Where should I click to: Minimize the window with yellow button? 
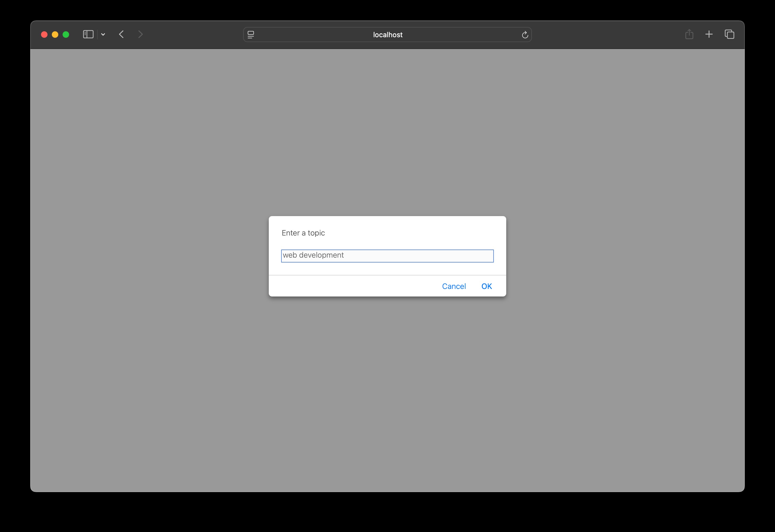tap(55, 35)
